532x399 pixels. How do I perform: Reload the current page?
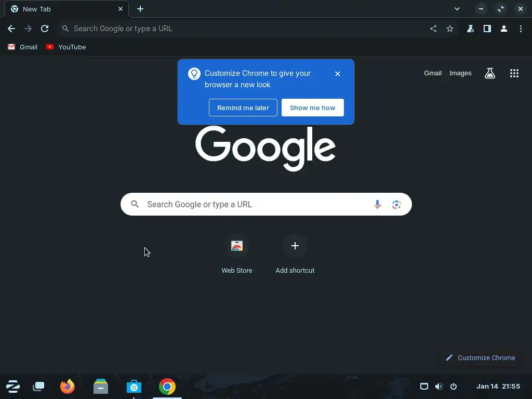[x=45, y=29]
